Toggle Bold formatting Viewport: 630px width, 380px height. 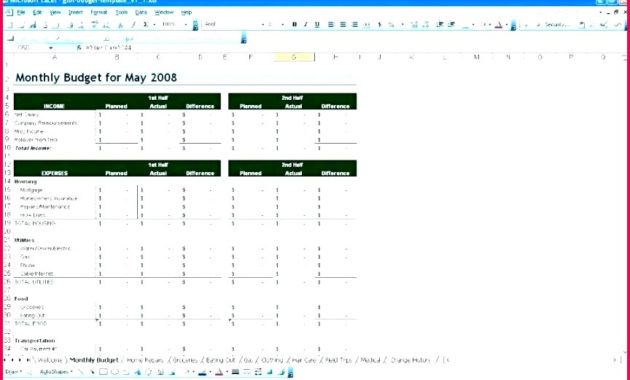pos(295,25)
